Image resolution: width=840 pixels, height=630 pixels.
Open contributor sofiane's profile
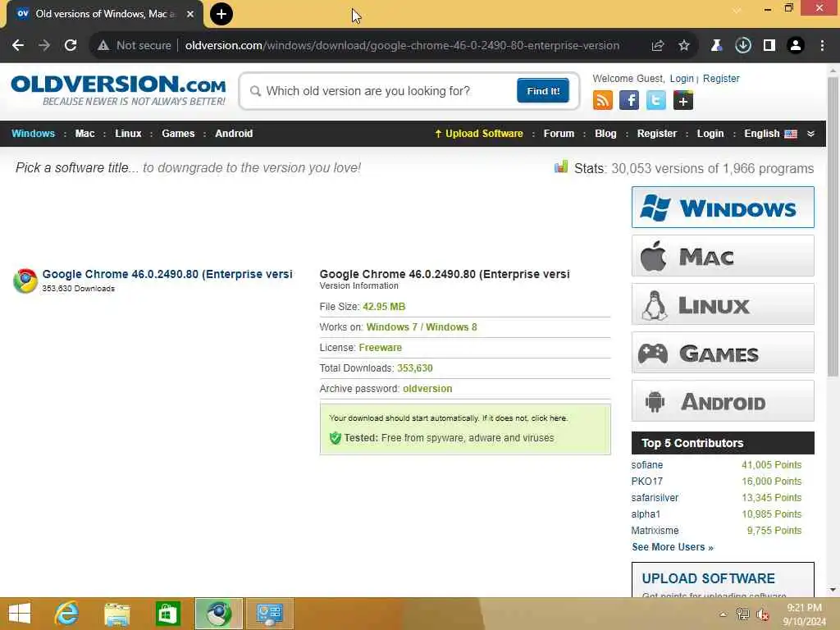[646, 465]
